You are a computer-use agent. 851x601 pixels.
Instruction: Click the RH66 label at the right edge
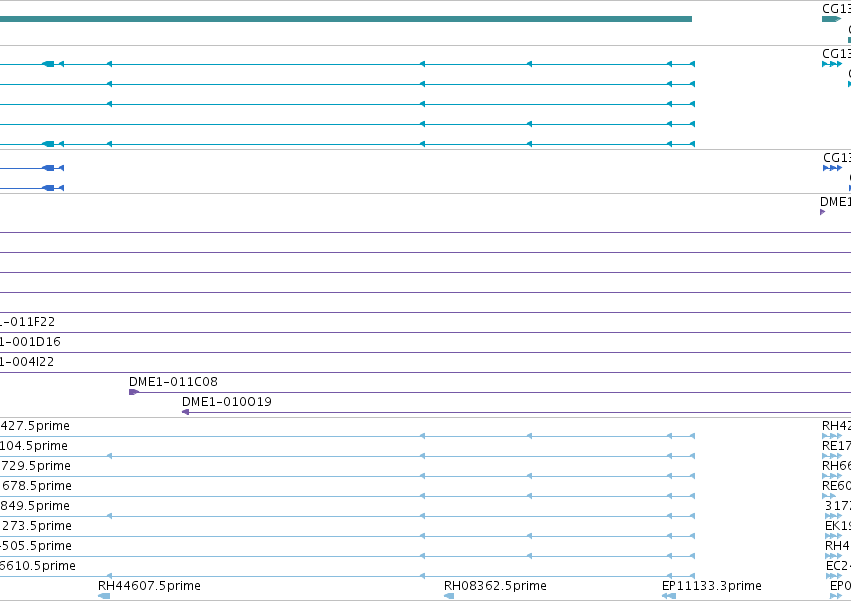836,466
